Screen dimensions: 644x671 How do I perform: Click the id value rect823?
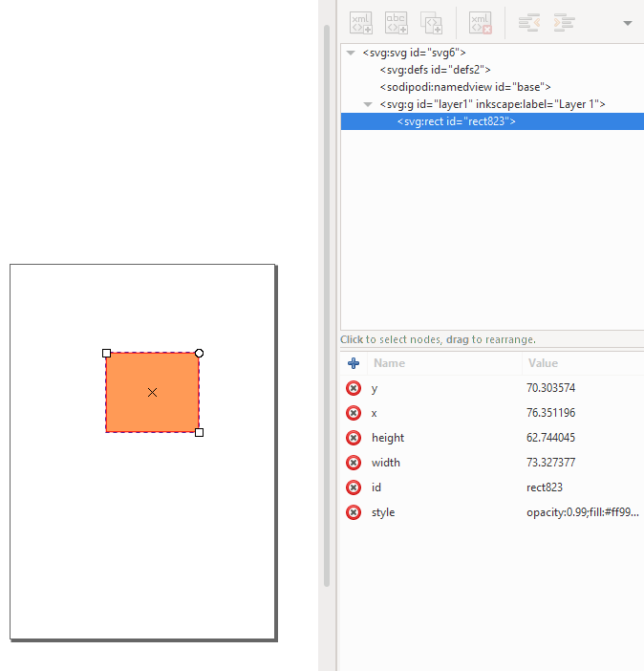[x=545, y=487]
